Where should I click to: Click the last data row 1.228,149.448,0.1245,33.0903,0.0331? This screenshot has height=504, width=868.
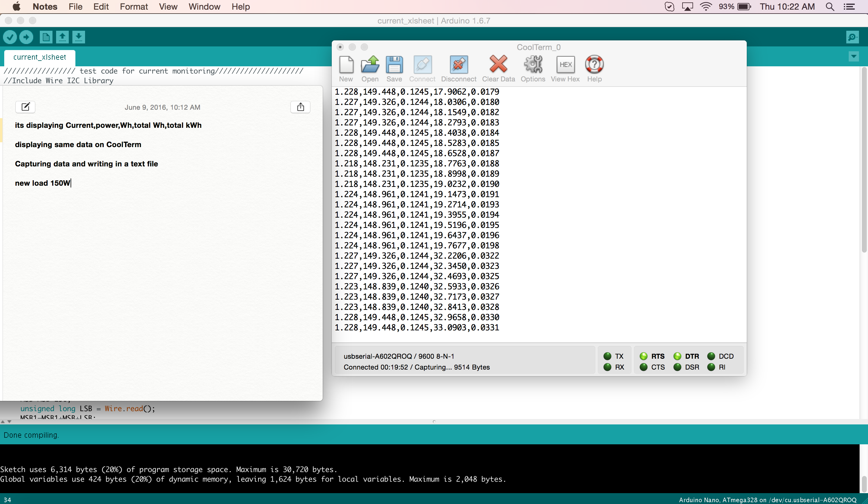(x=417, y=327)
